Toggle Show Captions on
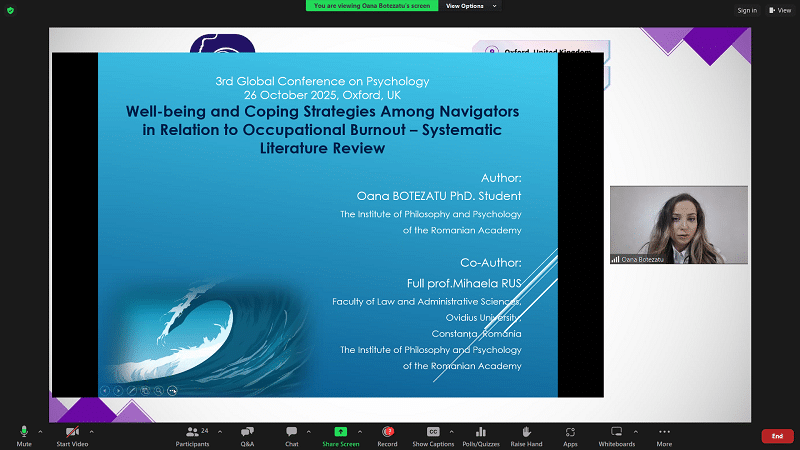Viewport: 800px width, 450px height. pyautogui.click(x=434, y=435)
